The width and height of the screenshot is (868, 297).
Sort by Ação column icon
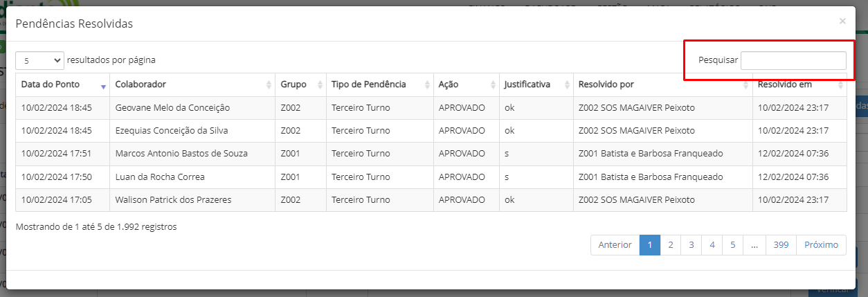[493, 84]
